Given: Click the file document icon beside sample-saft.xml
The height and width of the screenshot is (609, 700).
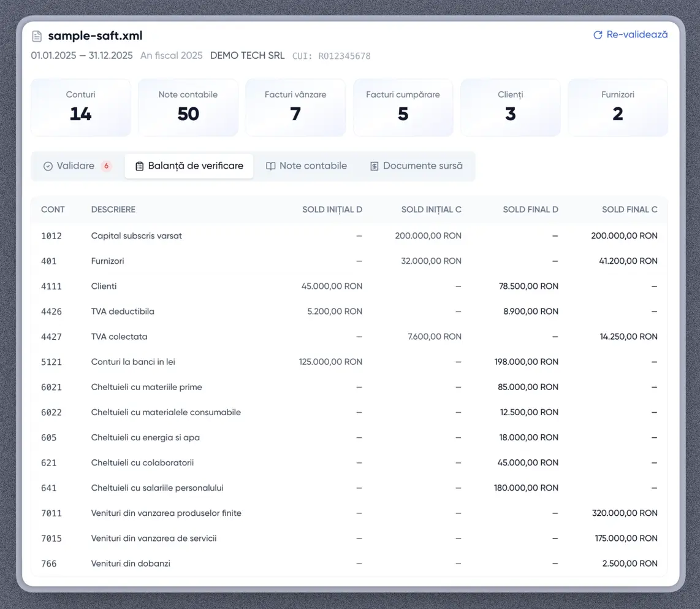Looking at the screenshot, I should click(37, 36).
